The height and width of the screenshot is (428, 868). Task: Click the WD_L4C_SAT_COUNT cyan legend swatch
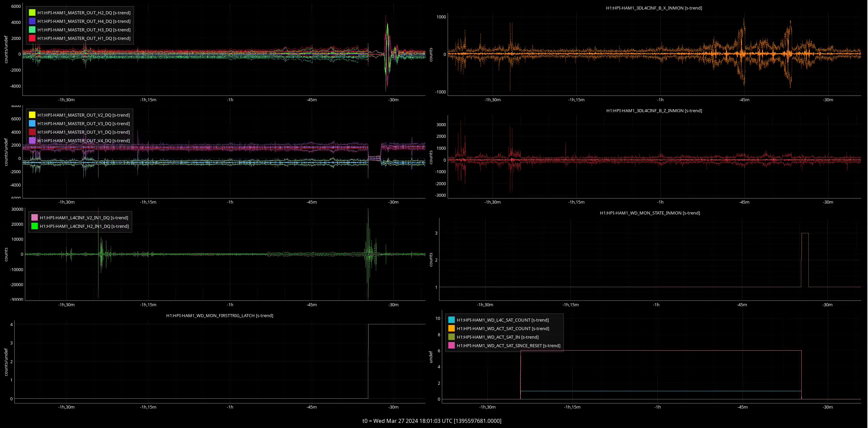coord(451,320)
